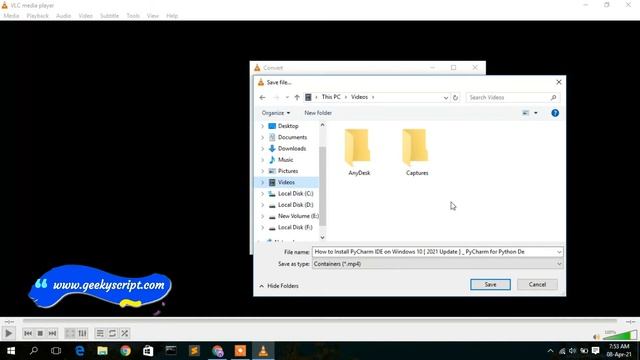The height and width of the screenshot is (360, 640).
Task: Click the Cancel button in the dialog
Action: (537, 284)
